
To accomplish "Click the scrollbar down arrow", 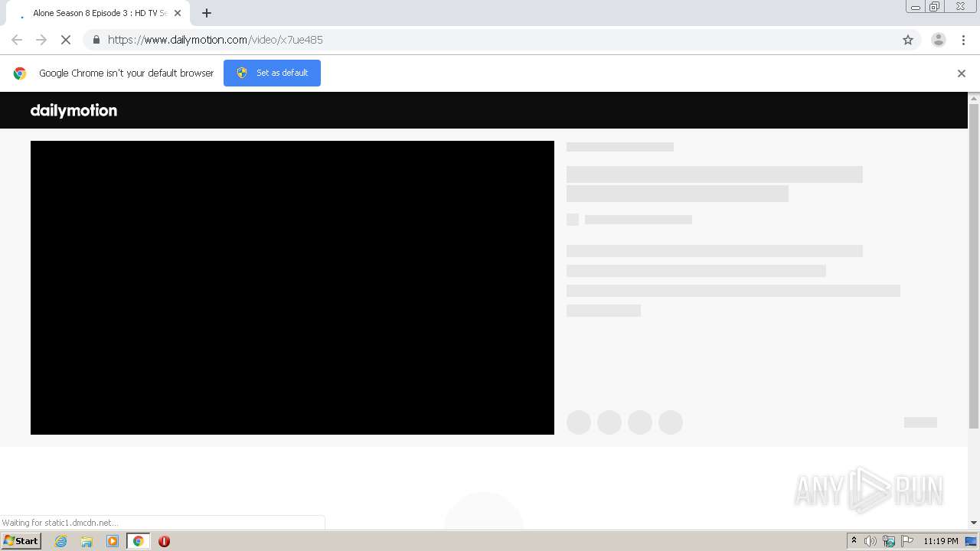I will (x=974, y=523).
